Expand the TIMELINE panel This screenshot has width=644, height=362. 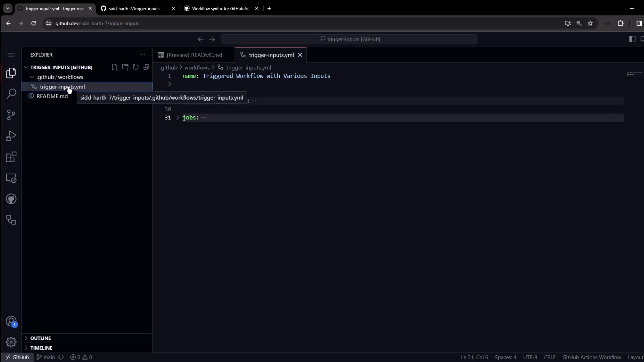[41, 348]
